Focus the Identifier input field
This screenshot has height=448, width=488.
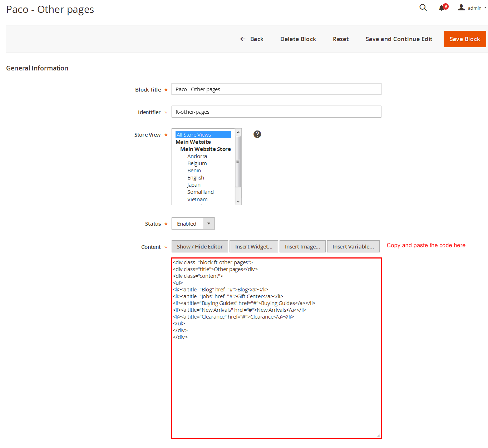[x=276, y=112]
